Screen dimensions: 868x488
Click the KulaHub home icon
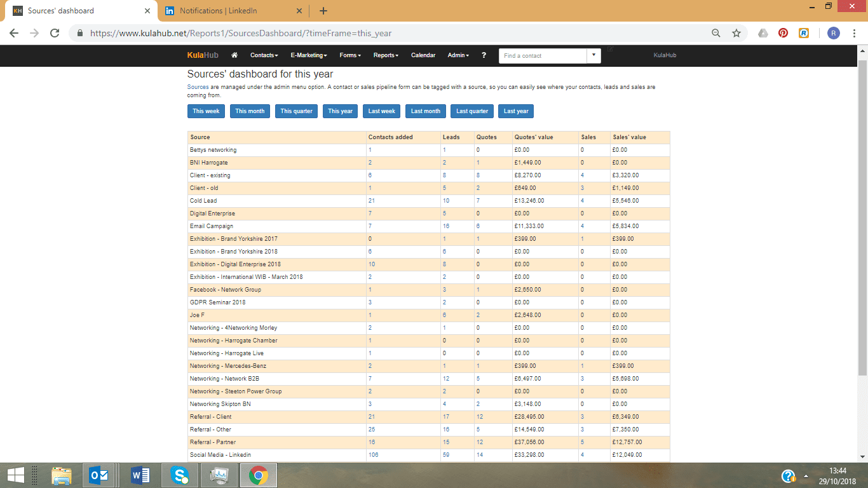pos(233,55)
